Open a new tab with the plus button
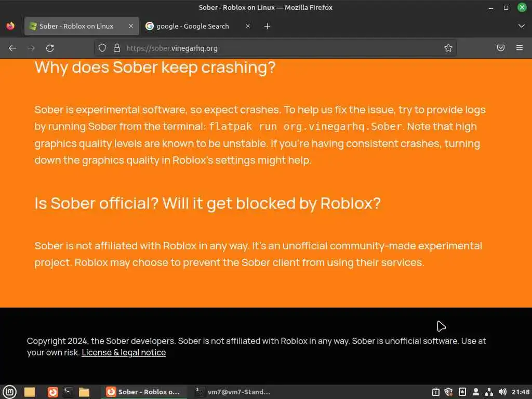 (x=268, y=26)
